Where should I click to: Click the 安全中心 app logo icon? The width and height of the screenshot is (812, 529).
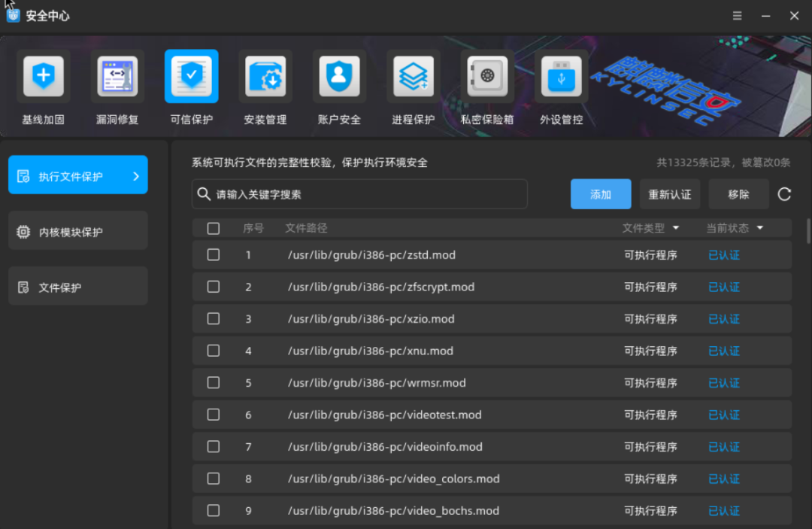tap(13, 16)
